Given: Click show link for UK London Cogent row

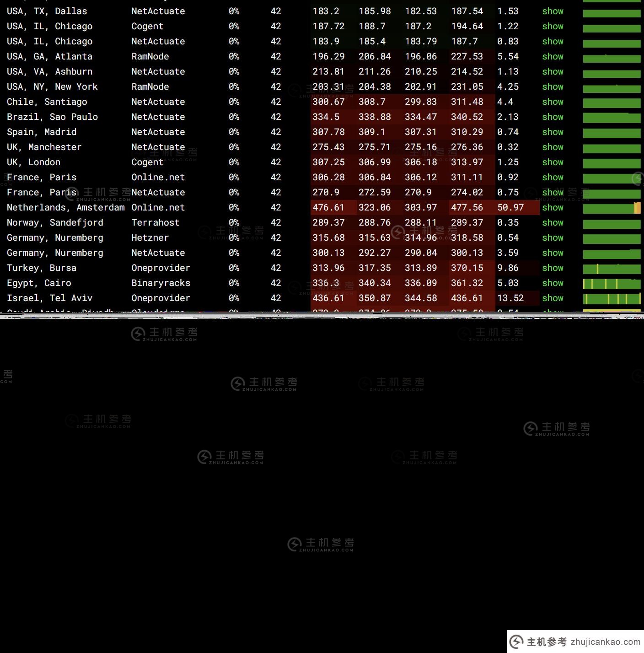Looking at the screenshot, I should click(553, 162).
